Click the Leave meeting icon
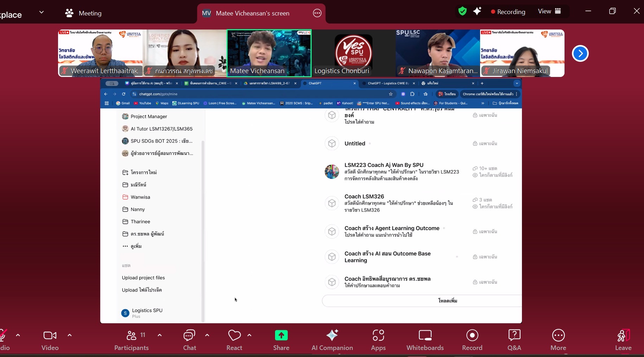This screenshot has height=357, width=644. tap(623, 336)
